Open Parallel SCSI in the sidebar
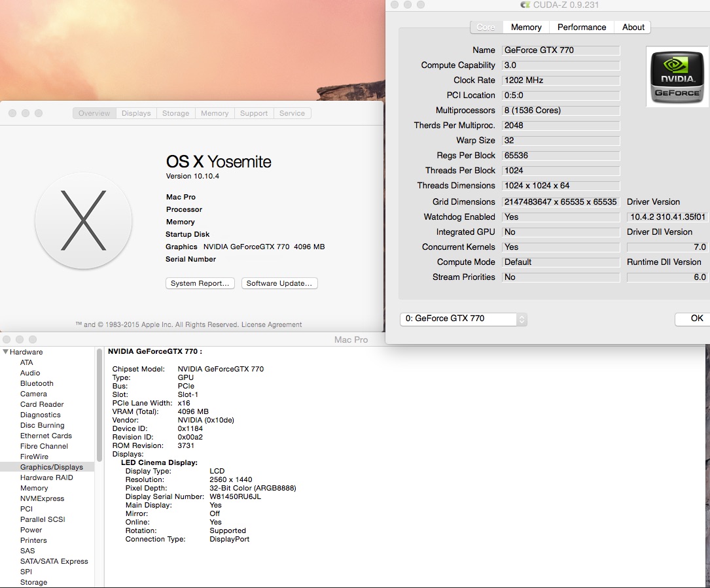The width and height of the screenshot is (710, 588). click(x=43, y=519)
